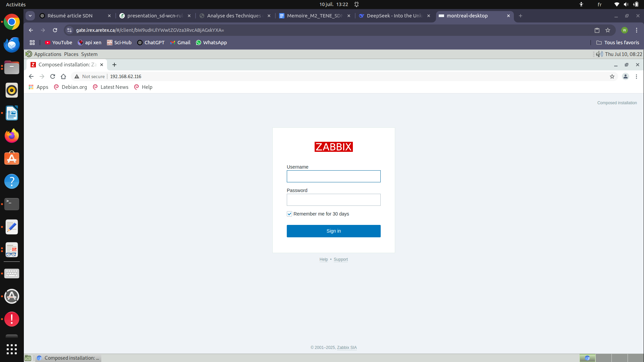Show all applications grid in dock

click(12, 349)
